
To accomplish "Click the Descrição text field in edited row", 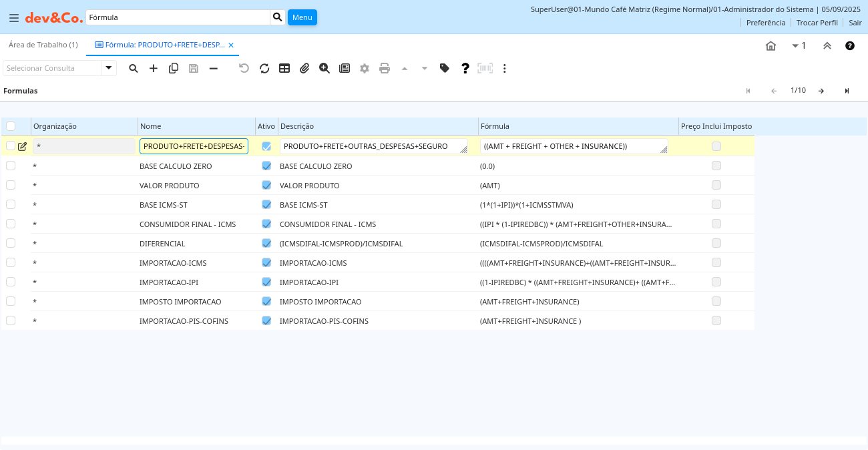I will pos(370,146).
